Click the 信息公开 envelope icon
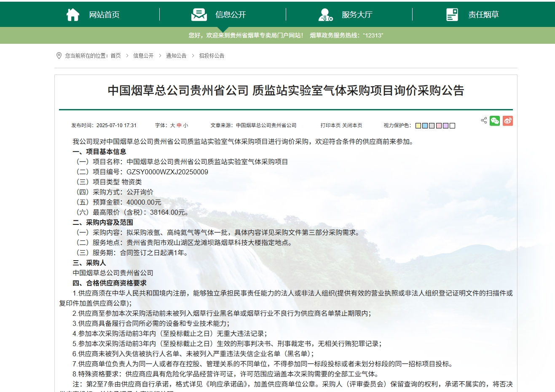Screen dimensions: 555x392 [199, 15]
